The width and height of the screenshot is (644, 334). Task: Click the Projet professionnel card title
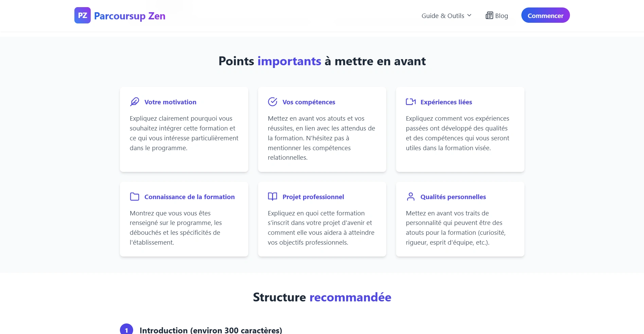click(x=313, y=197)
